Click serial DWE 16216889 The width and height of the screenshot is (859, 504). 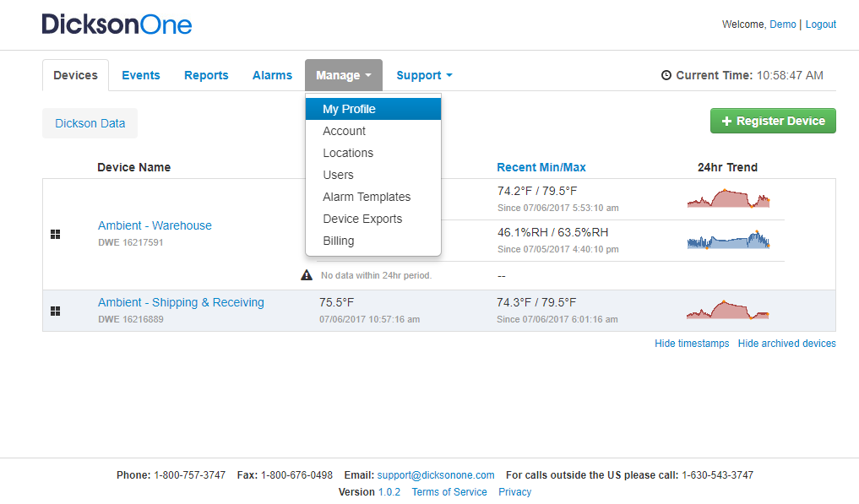click(130, 319)
